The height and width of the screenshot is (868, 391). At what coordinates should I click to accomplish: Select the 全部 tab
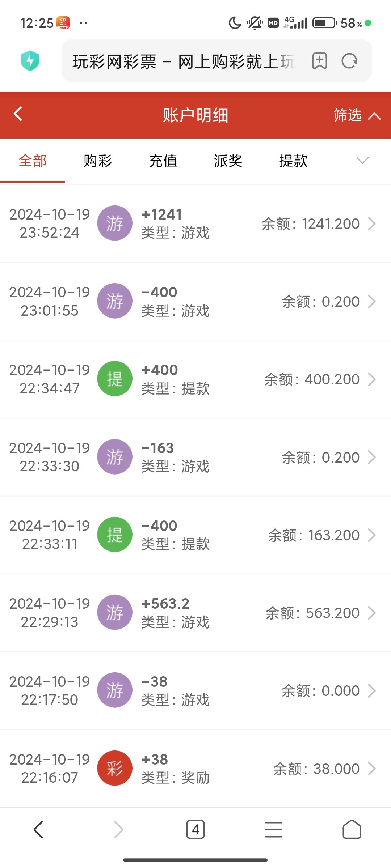coord(33,161)
